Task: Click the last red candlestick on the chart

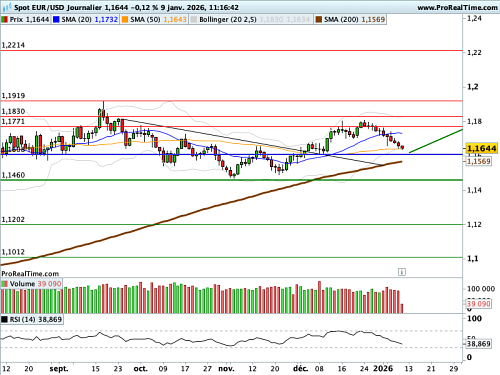Action: 402,147
